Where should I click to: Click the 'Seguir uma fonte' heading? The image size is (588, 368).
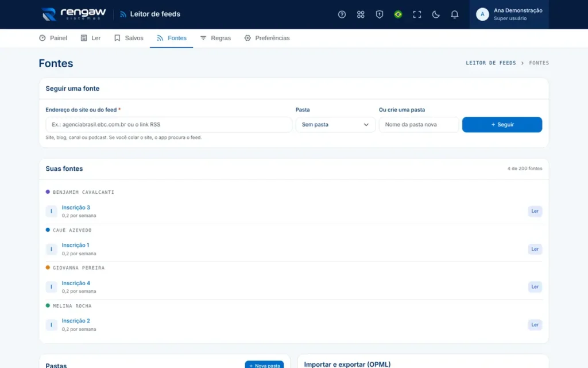72,89
